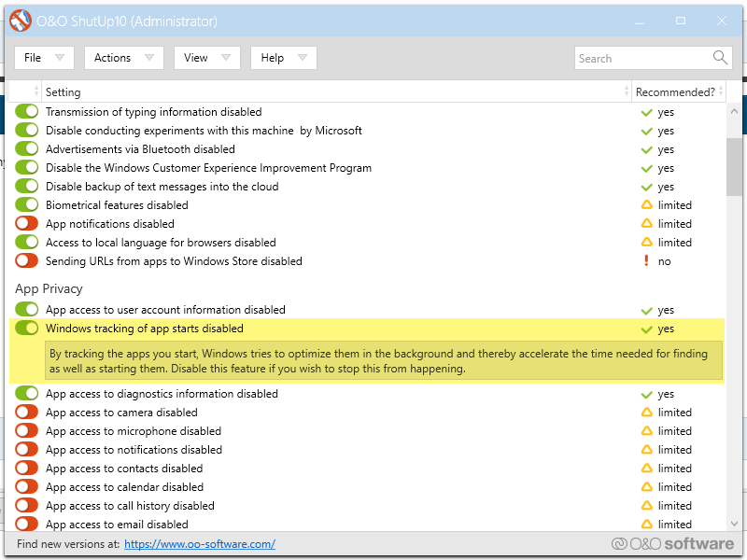
Task: Click checkmark icon beside Advertisements via Bluetooth
Action: tap(646, 149)
